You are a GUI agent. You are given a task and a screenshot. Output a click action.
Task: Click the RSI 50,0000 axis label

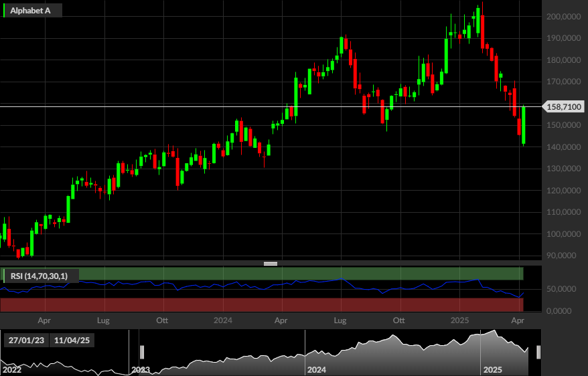tap(561, 289)
